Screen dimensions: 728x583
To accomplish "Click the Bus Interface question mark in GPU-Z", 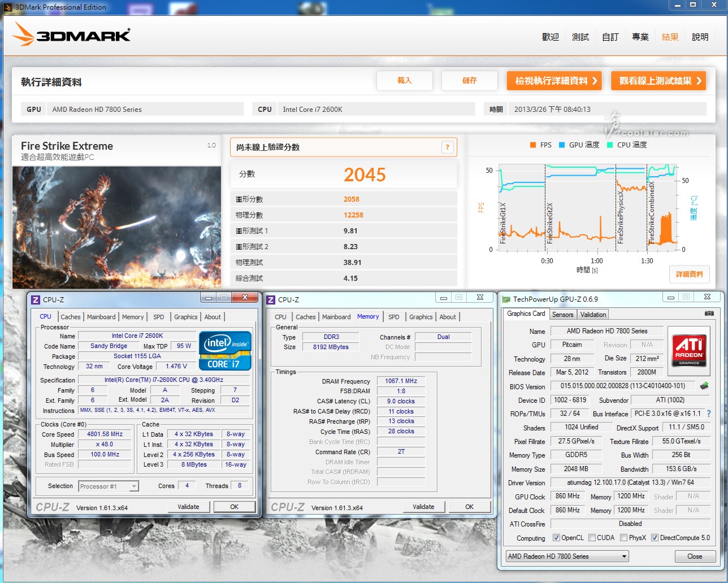I will coord(708,414).
